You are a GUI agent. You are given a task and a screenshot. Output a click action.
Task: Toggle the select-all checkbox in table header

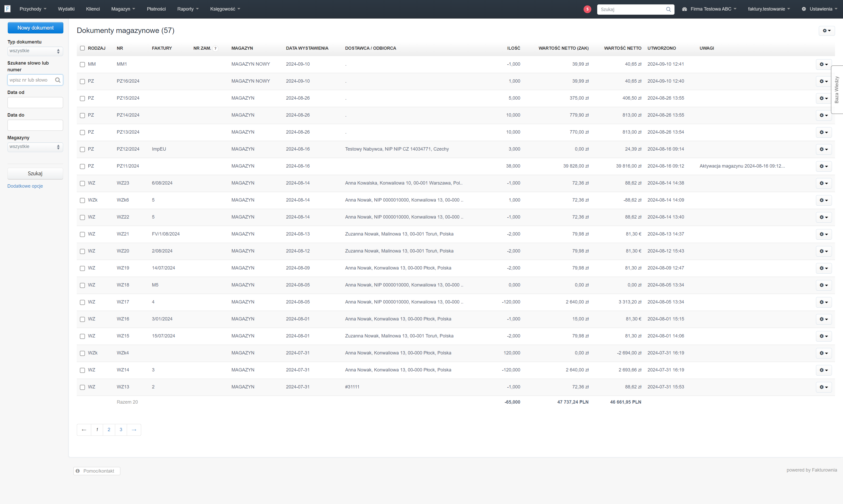pyautogui.click(x=82, y=48)
